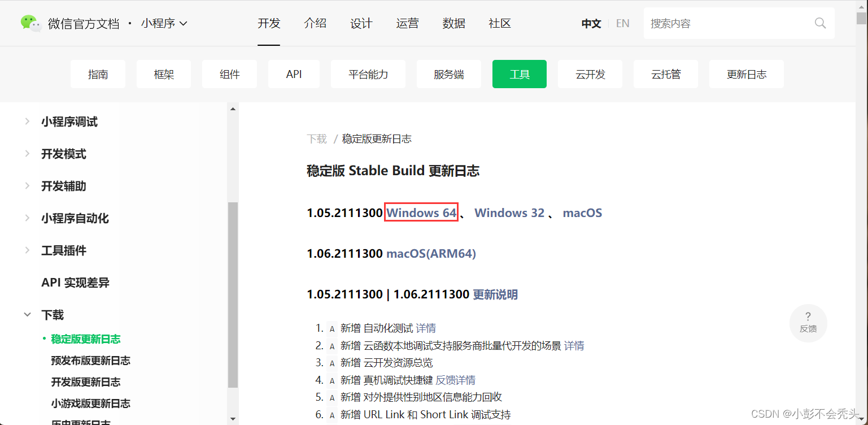868x425 pixels.
Task: Select the 框架 category button
Action: click(163, 74)
